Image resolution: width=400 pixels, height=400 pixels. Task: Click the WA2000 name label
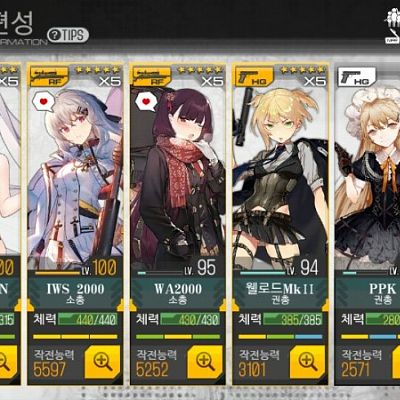pyautogui.click(x=178, y=289)
